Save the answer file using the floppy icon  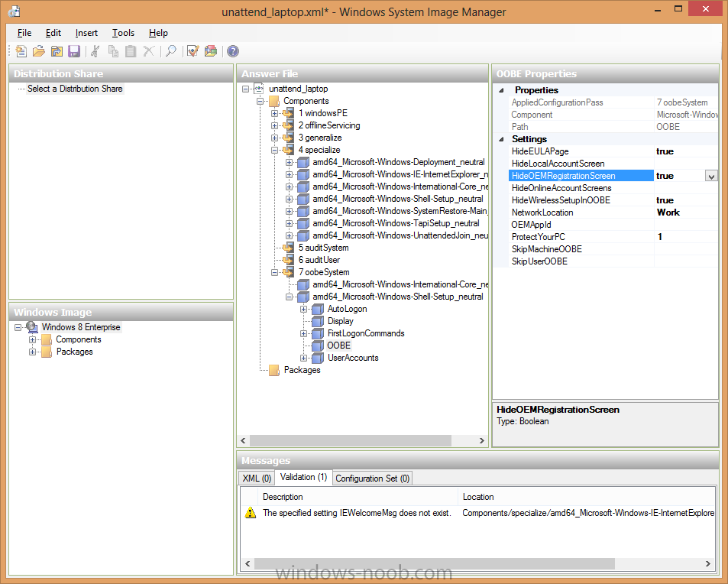coord(74,51)
